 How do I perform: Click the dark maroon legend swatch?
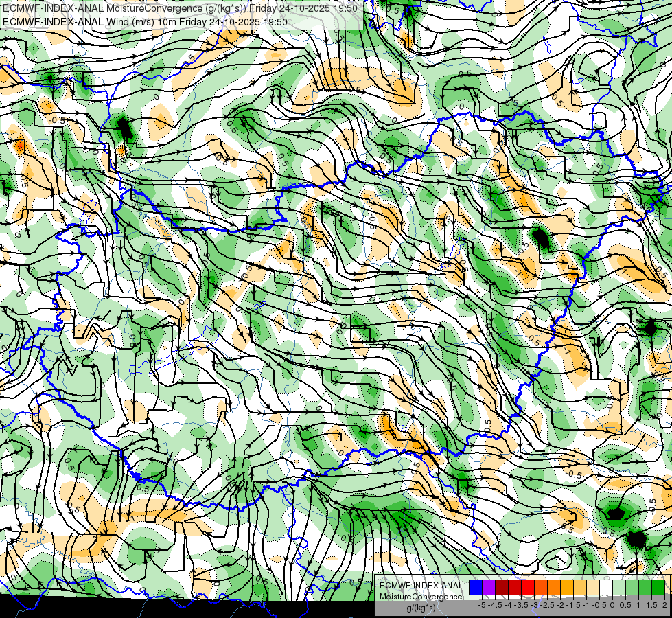[502, 587]
